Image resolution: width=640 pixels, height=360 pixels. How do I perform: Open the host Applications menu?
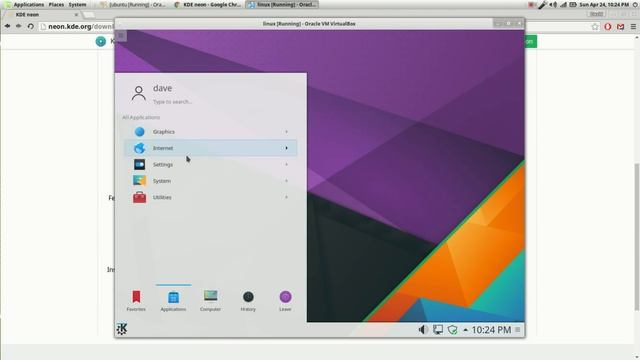point(29,4)
